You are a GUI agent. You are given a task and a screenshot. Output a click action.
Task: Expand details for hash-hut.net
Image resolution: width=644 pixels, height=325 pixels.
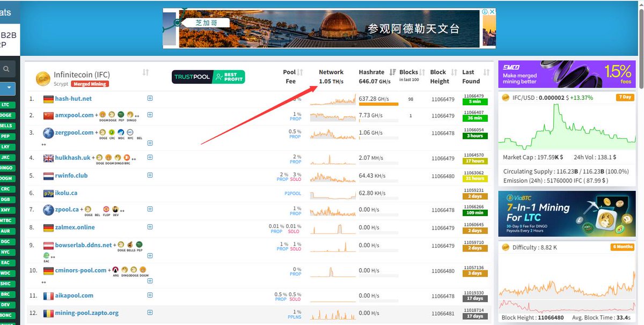click(x=150, y=99)
